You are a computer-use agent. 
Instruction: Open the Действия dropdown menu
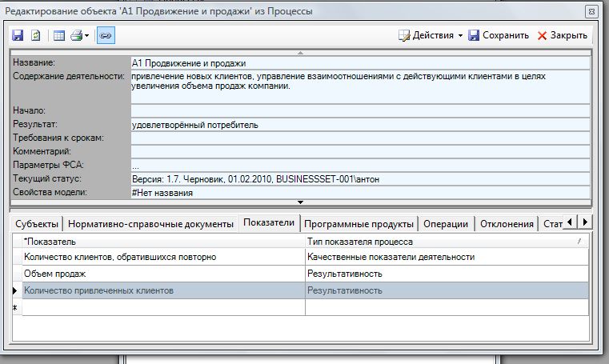pos(431,35)
